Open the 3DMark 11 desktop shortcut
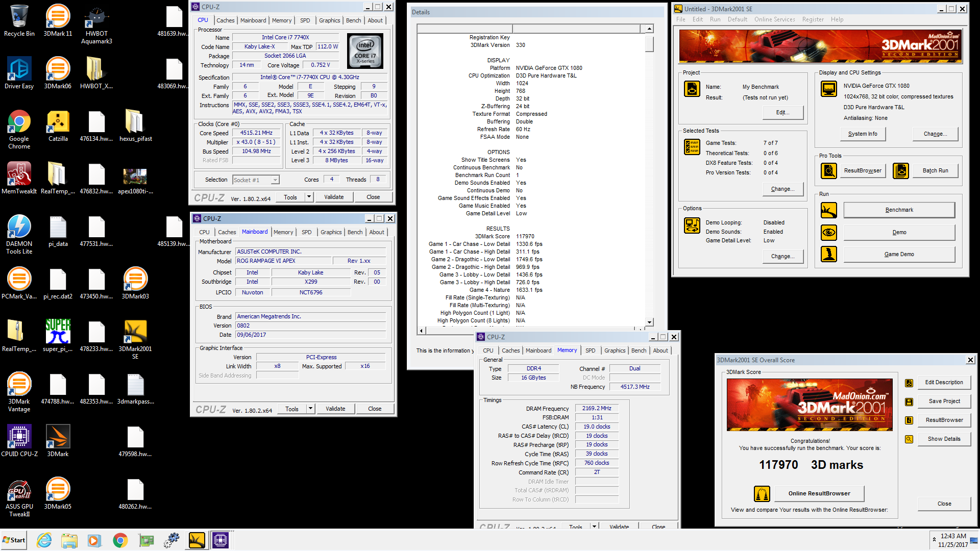 coord(58,20)
